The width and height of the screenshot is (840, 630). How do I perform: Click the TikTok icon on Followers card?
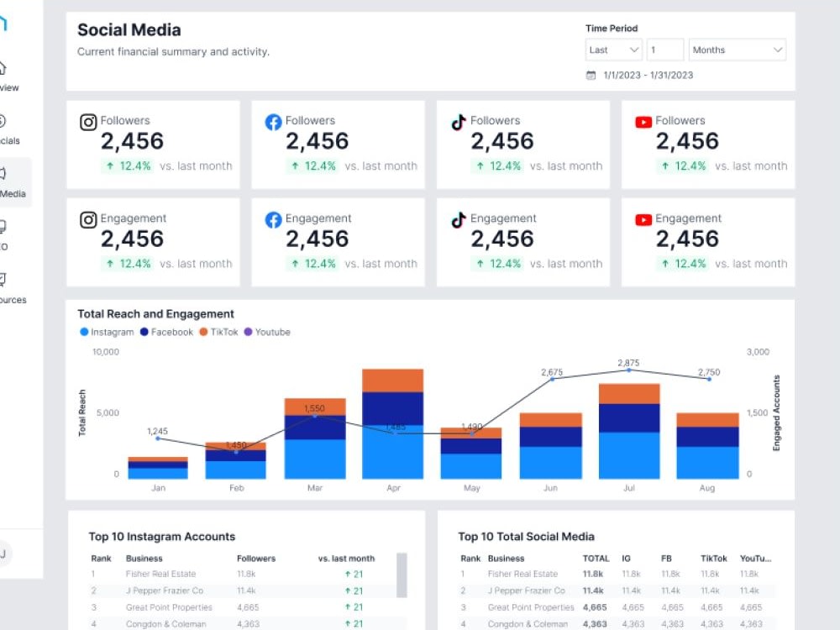458,122
